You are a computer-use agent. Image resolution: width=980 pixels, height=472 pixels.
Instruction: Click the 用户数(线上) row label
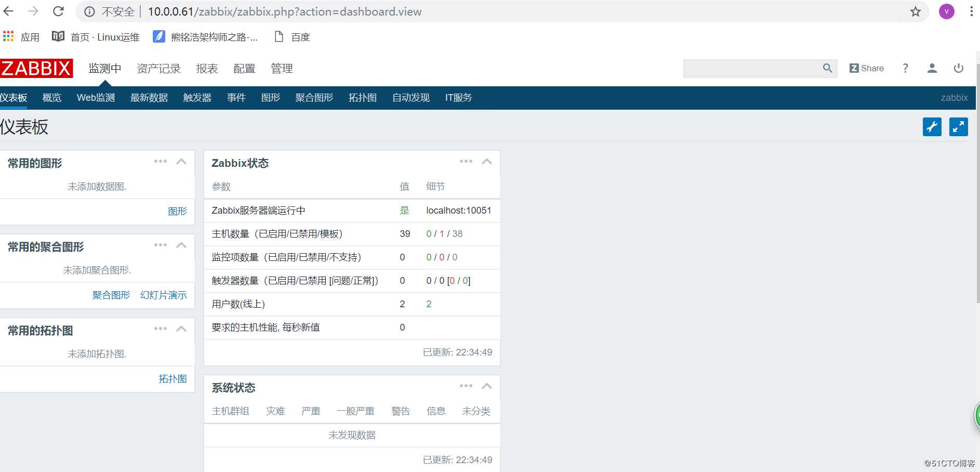pos(239,304)
